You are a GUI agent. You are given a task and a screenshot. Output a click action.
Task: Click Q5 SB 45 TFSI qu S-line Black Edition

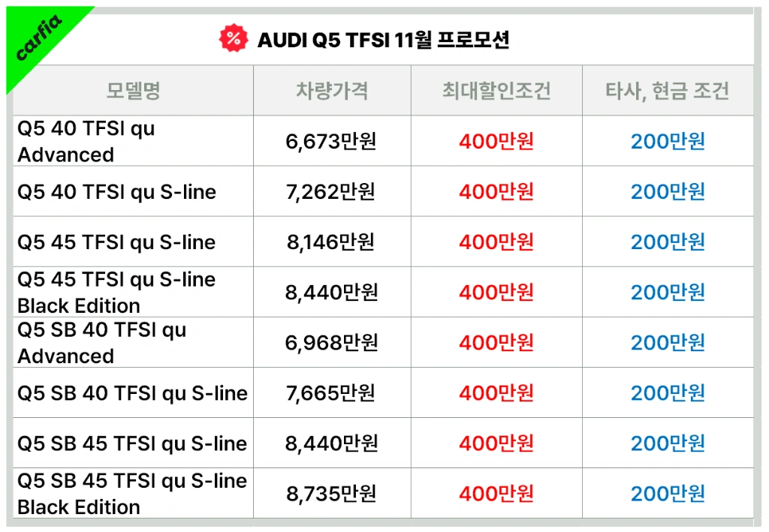pos(132,494)
